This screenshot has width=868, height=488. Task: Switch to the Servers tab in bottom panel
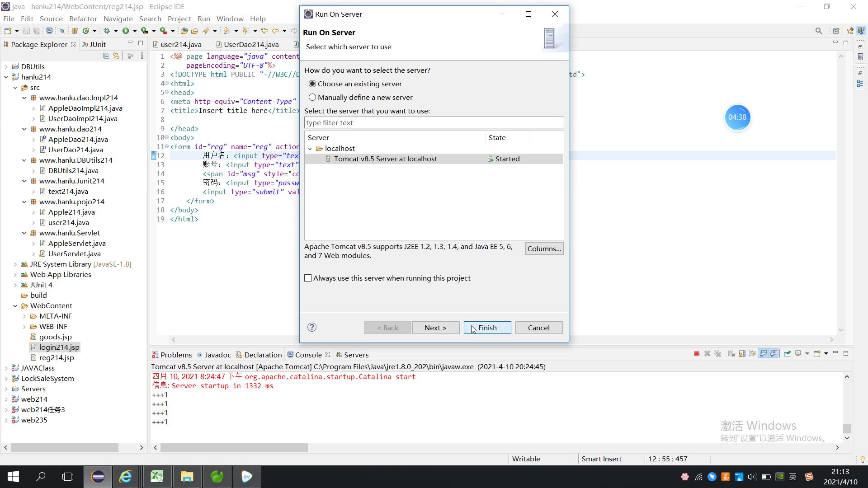coord(352,355)
